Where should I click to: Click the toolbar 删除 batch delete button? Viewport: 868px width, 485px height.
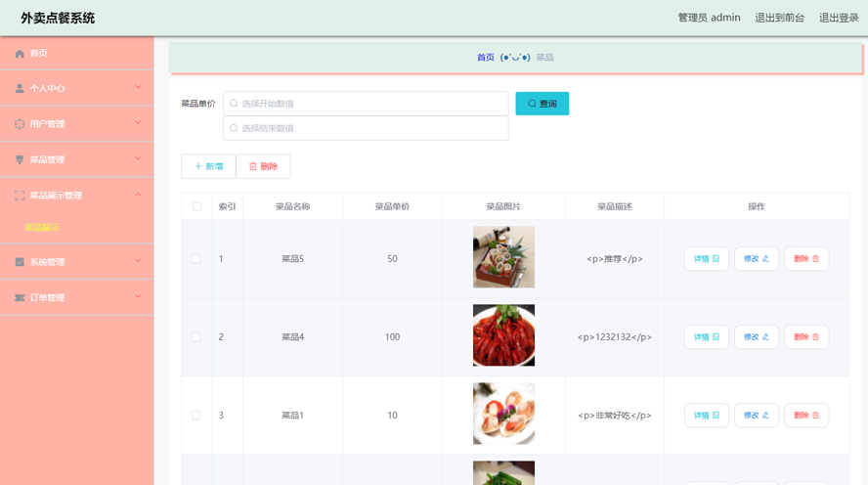point(263,166)
